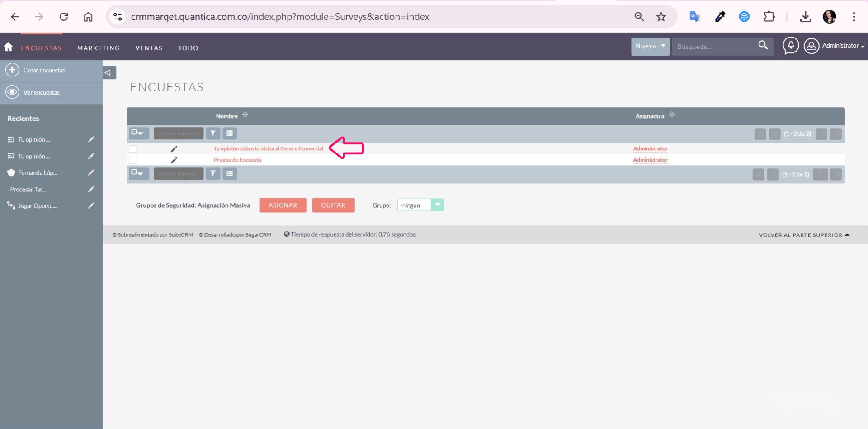Check the box for 'Tu opinión sobre tu visita'
This screenshot has width=868, height=429.
[132, 149]
